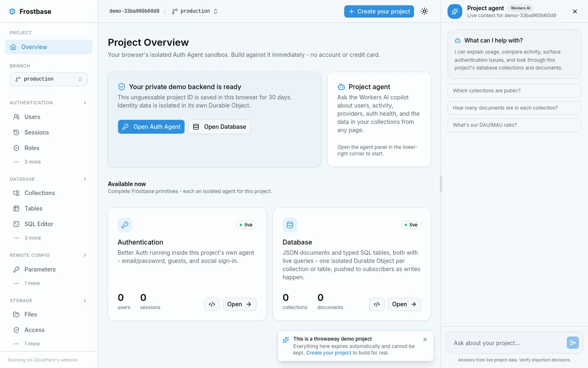This screenshot has height=368, width=588.
Task: Close the Project agent panel
Action: point(575,11)
